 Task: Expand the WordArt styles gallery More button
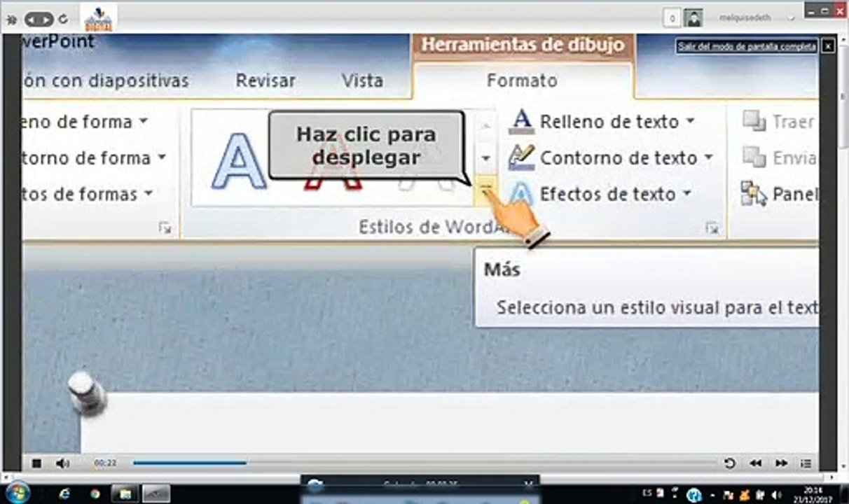pyautogui.click(x=487, y=190)
